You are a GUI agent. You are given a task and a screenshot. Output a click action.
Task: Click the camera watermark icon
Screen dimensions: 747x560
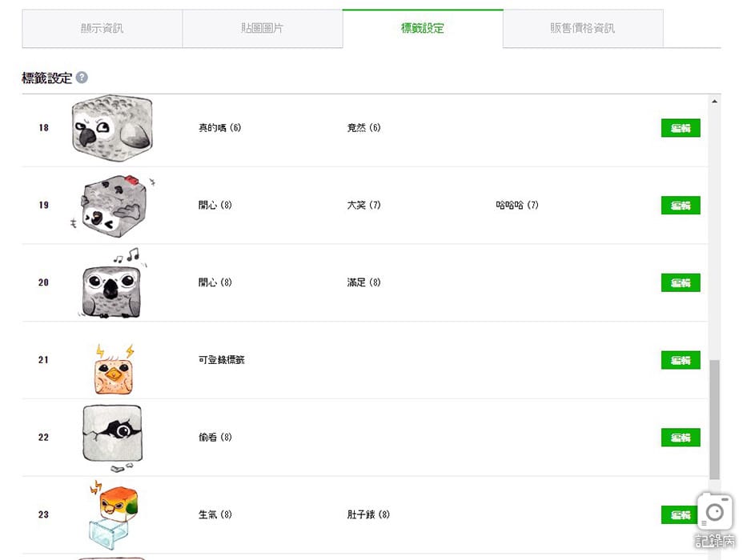[714, 512]
